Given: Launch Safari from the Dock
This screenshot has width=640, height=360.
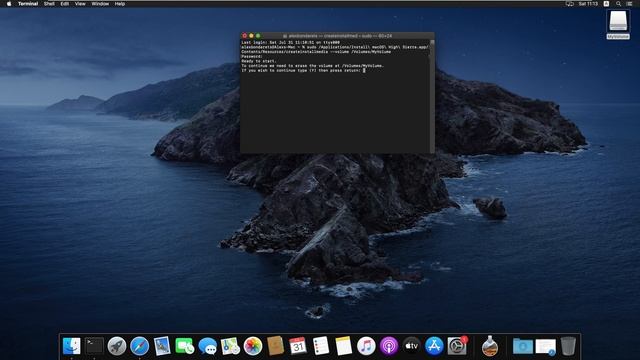Looking at the screenshot, I should 139,346.
